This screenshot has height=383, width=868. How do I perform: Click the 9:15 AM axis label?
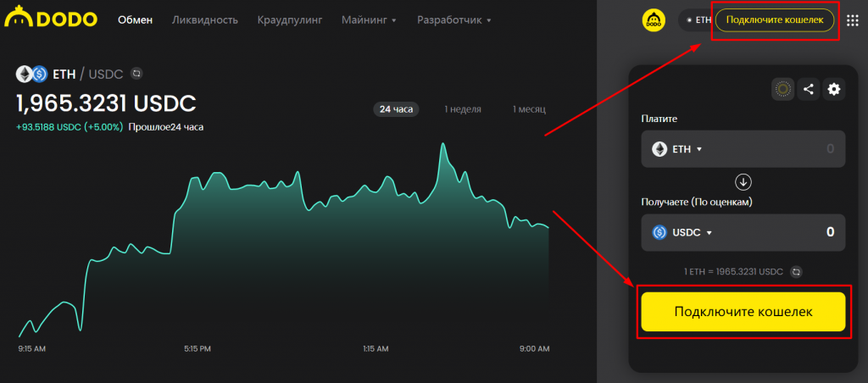[x=32, y=349]
